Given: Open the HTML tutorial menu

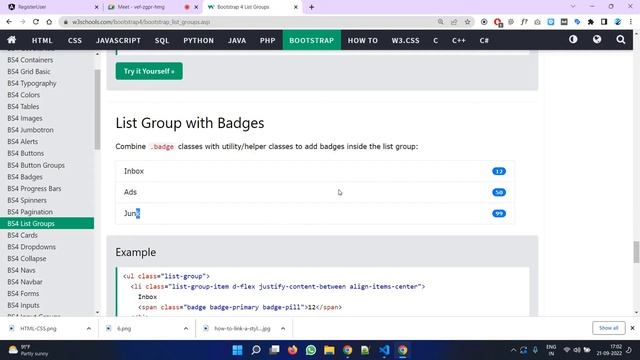Looking at the screenshot, I should tap(42, 40).
